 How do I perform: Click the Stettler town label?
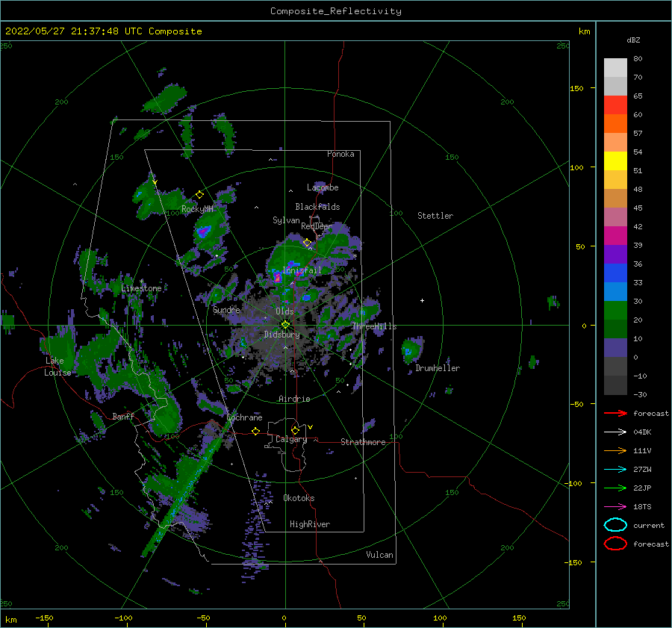(x=435, y=216)
